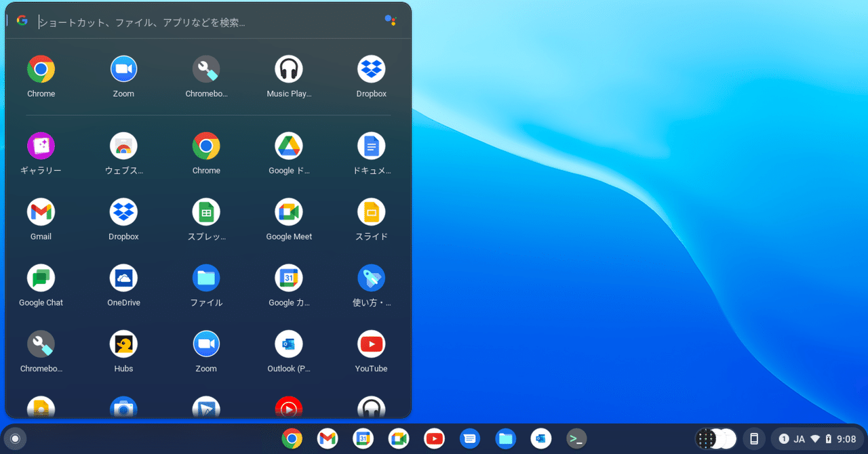Open Messages app from the shelf

[469, 439]
